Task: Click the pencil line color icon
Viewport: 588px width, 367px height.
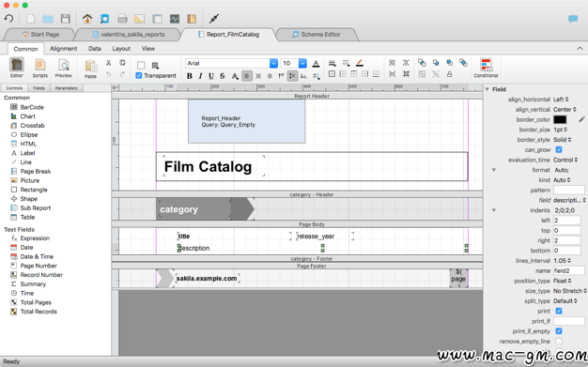Action: point(359,63)
